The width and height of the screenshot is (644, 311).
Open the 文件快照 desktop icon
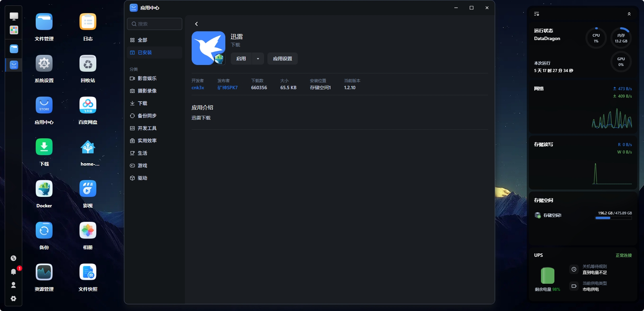coord(88,272)
